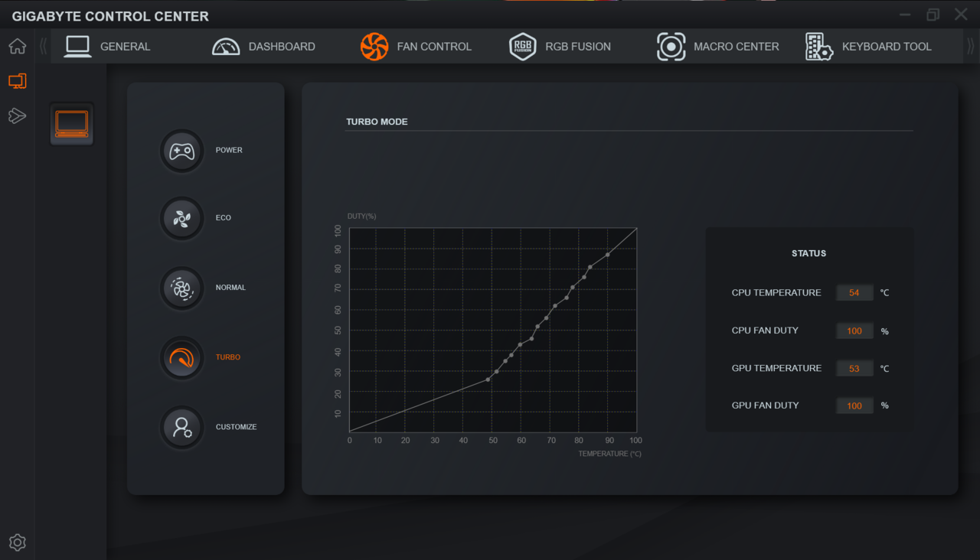Open the RGB Fusion tab
Viewport: 980px width, 560px height.
pyautogui.click(x=560, y=47)
